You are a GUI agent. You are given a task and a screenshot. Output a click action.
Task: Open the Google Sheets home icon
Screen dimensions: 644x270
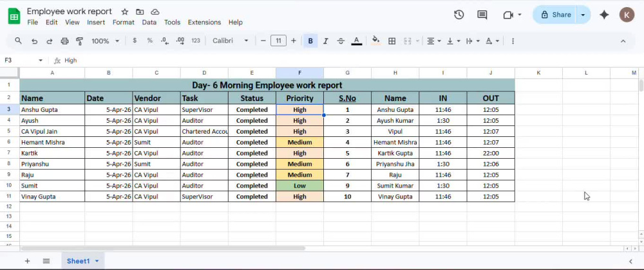click(x=14, y=16)
